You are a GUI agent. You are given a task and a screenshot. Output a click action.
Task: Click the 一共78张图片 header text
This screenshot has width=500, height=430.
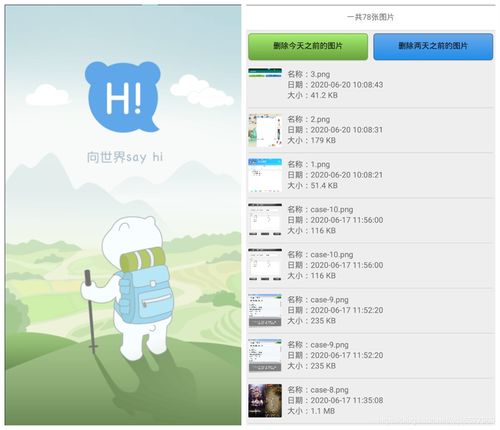point(370,17)
